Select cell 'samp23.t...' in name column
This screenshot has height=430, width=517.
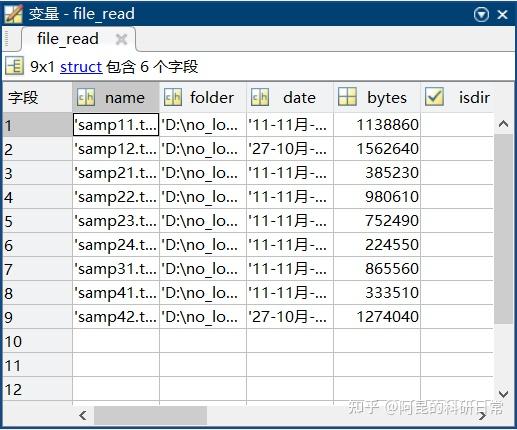116,221
